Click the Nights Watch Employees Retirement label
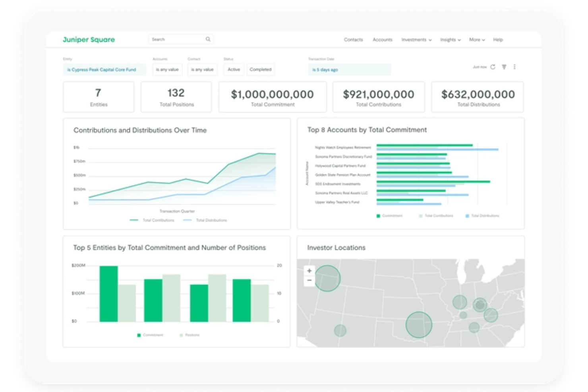This screenshot has width=588, height=392. click(343, 147)
